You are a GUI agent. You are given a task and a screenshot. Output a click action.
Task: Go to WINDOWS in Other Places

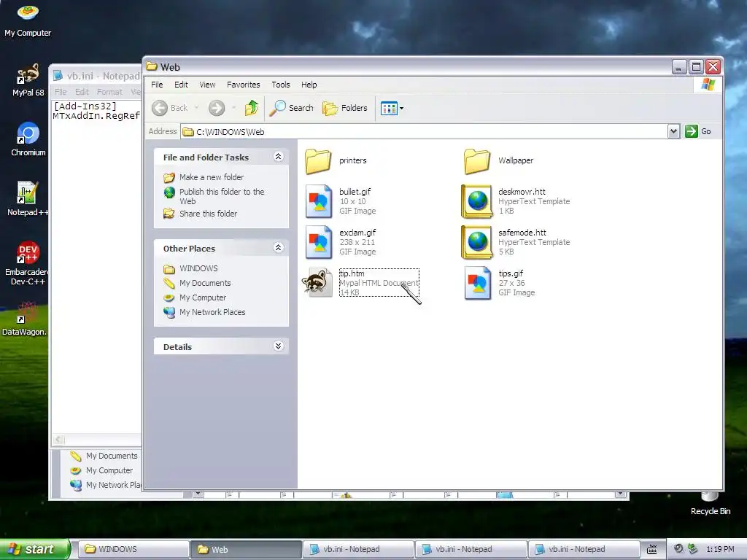198,268
